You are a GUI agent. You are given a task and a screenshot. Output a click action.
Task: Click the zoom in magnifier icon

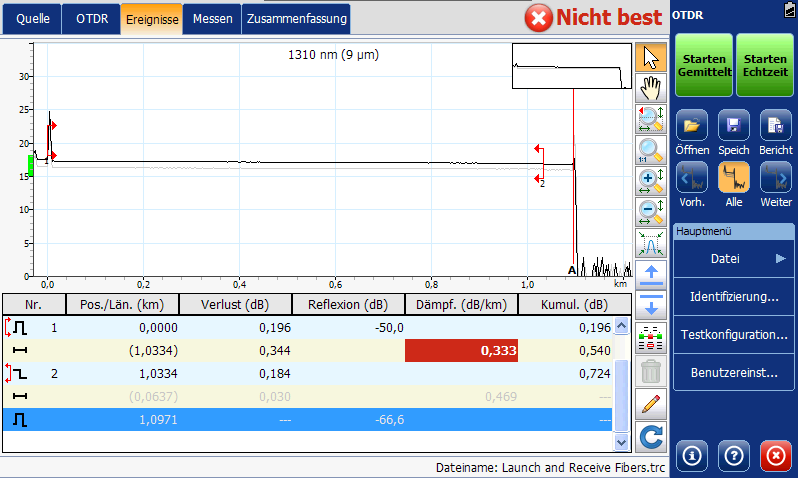[x=651, y=181]
